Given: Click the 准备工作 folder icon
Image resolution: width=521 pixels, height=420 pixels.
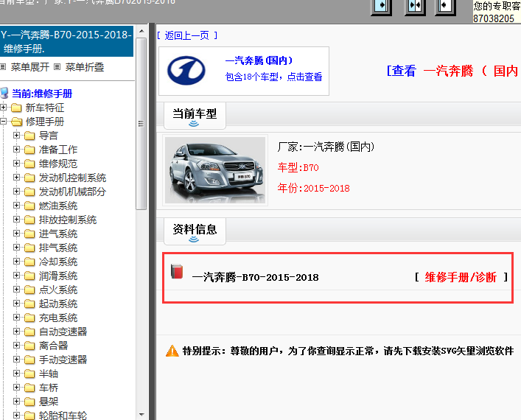Looking at the screenshot, I should coord(29,150).
